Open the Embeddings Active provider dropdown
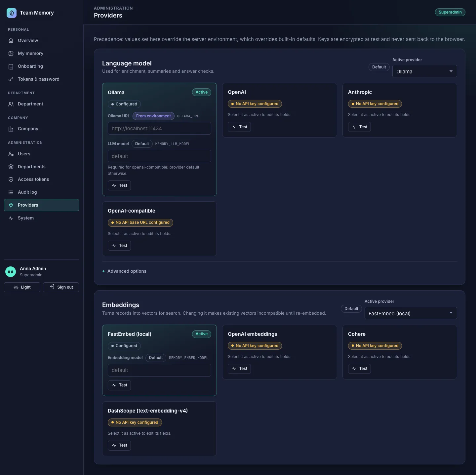The image size is (476, 475). [x=411, y=313]
